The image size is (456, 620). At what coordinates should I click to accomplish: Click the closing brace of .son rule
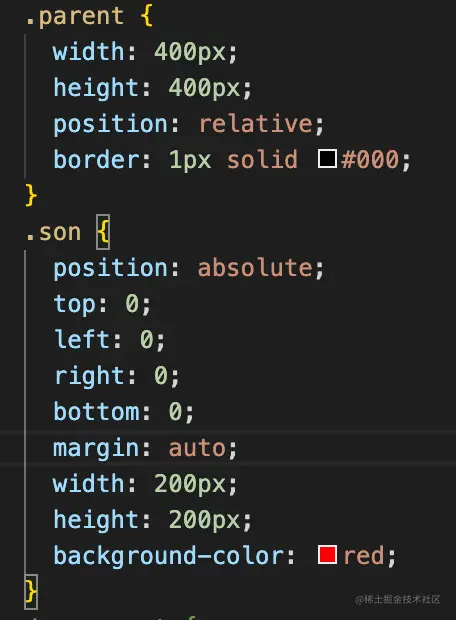(31, 592)
